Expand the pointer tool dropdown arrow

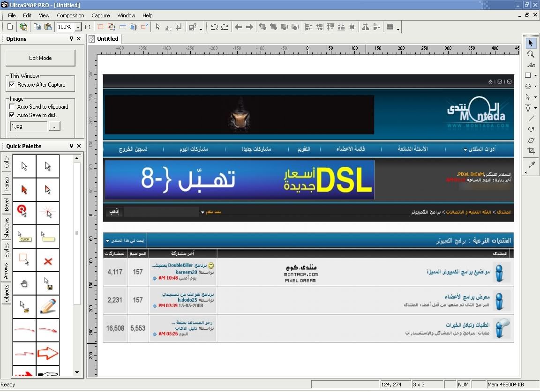(535, 97)
